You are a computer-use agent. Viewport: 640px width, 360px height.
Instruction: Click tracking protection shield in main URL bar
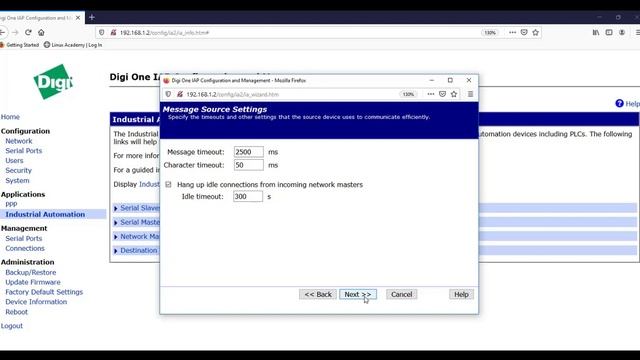(102, 32)
